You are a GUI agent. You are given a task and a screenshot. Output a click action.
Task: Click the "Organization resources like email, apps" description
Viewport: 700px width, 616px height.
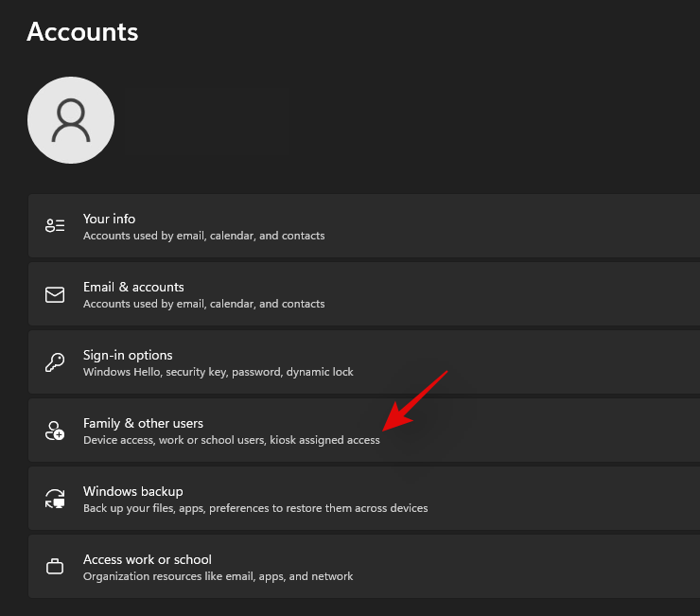218,576
